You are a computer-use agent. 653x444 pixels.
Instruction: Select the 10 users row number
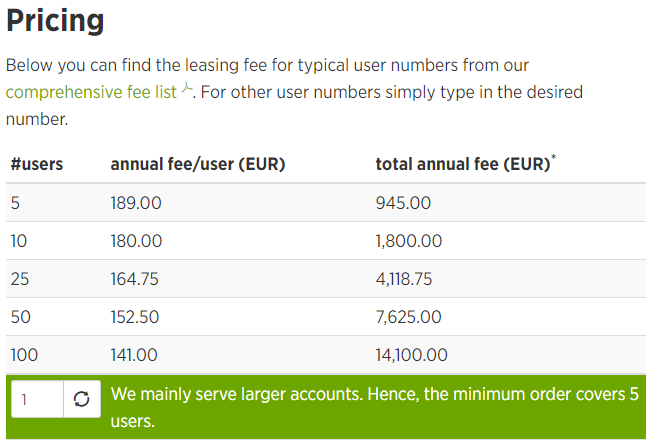pos(19,241)
